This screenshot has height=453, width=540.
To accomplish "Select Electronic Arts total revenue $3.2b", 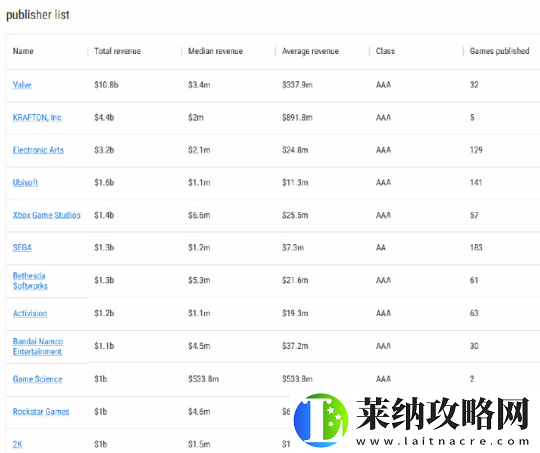I will [104, 150].
